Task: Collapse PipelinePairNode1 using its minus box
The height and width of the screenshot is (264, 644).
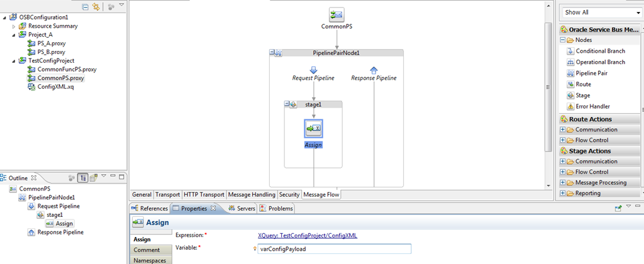Action: click(272, 53)
